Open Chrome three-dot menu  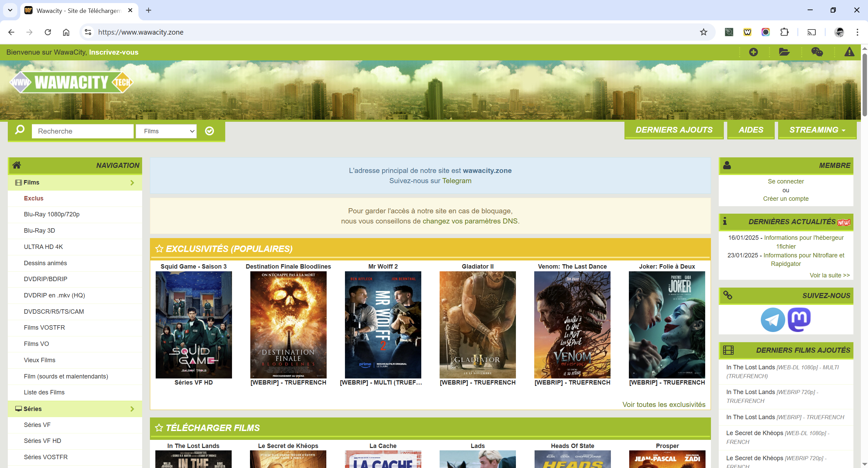(857, 32)
